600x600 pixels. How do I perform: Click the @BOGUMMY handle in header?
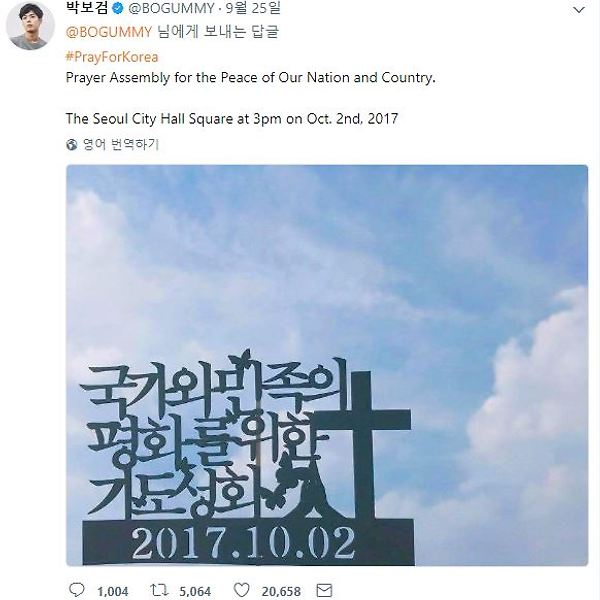[x=171, y=8]
